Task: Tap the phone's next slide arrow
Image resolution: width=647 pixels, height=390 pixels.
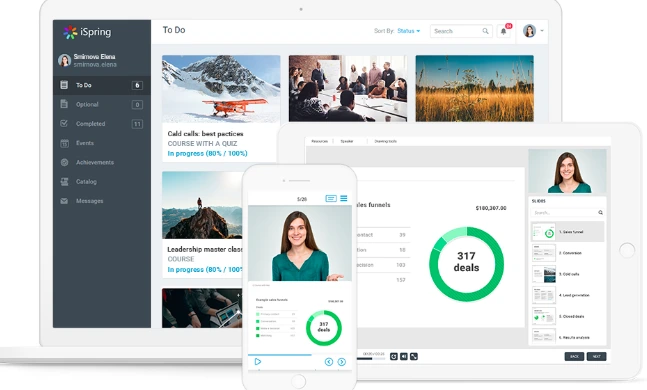Action: tap(342, 362)
